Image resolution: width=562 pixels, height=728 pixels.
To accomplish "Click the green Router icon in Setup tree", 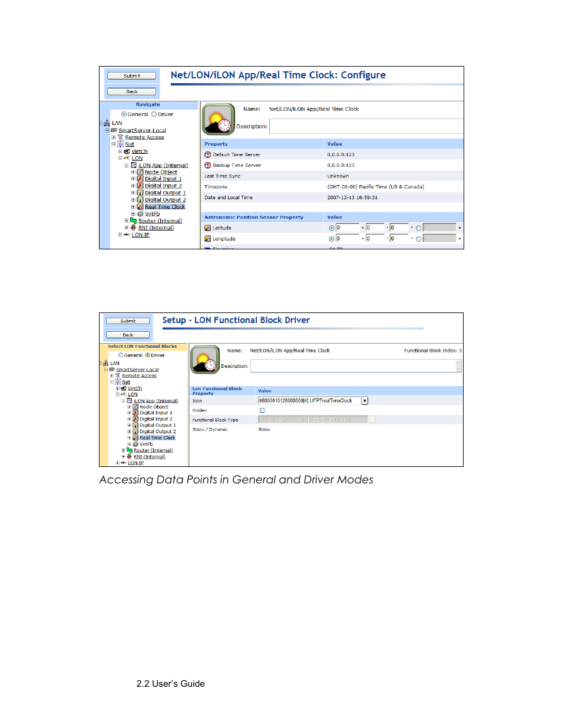I will [x=130, y=450].
